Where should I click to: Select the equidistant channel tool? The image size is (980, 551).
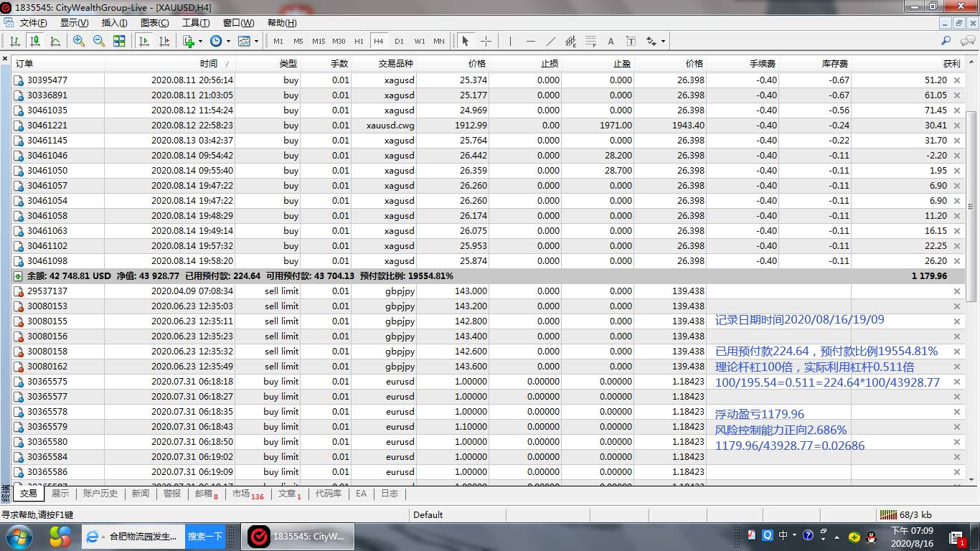pyautogui.click(x=570, y=41)
